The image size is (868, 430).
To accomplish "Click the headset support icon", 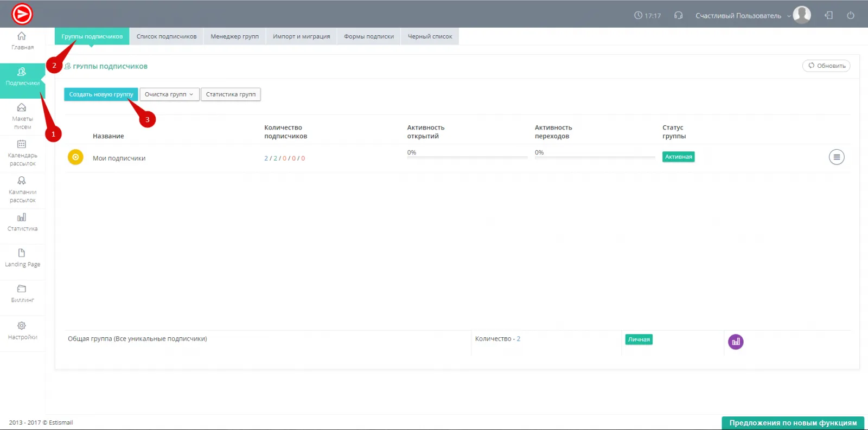I will tap(678, 15).
